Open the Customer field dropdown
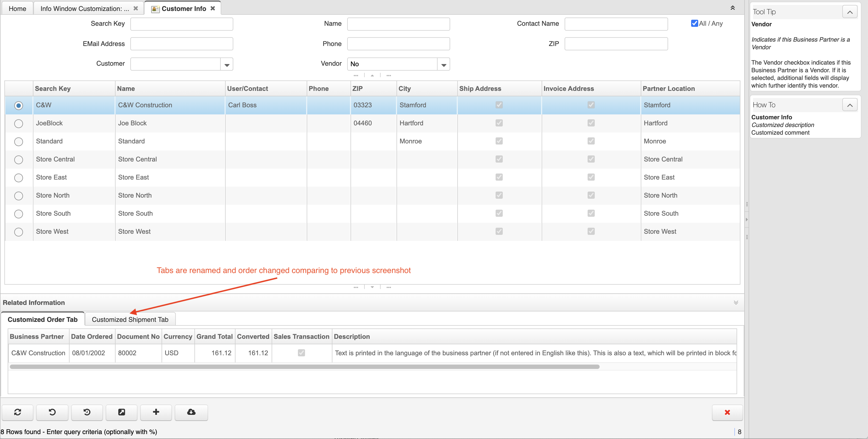The height and width of the screenshot is (439, 868). click(x=226, y=64)
